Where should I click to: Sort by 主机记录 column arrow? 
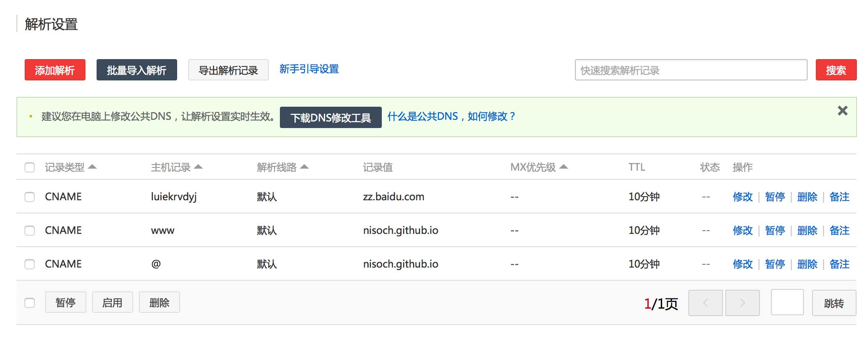(x=198, y=167)
